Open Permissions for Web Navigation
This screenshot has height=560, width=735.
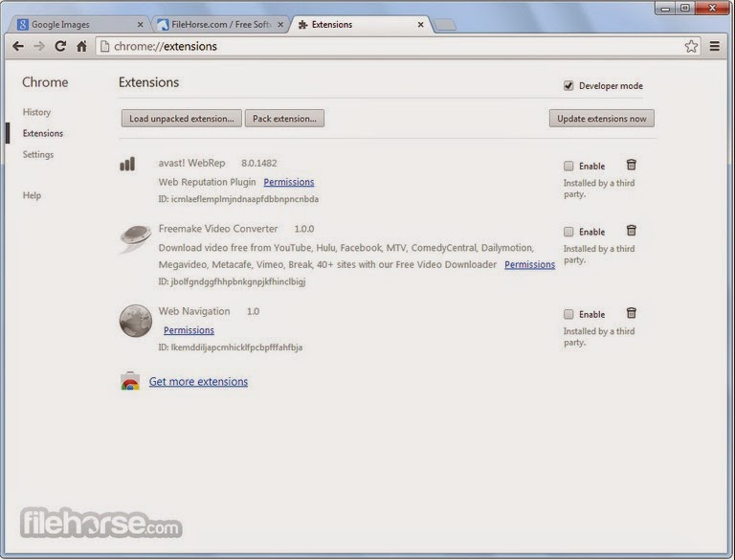189,330
